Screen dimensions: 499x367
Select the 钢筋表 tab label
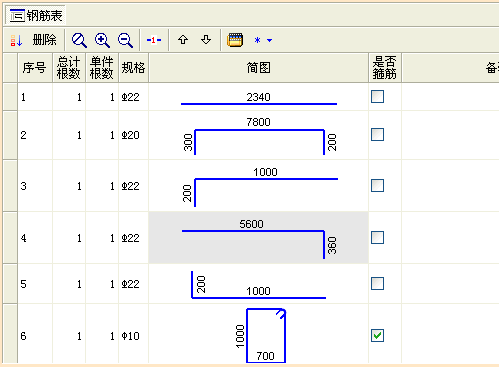tap(44, 16)
